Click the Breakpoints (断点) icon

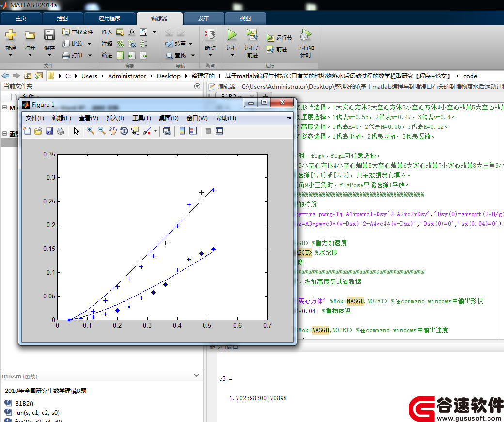210,35
